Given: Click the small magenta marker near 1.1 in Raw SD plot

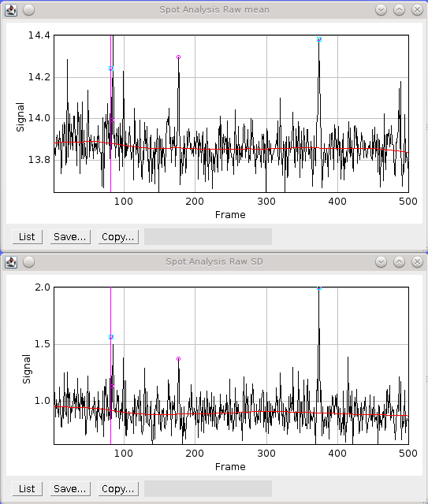Looking at the screenshot, I should point(112,387).
